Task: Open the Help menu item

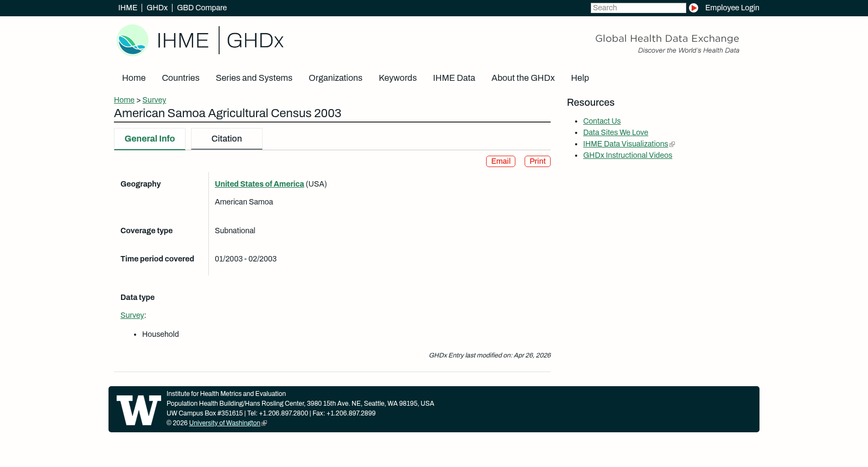Action: [x=580, y=78]
